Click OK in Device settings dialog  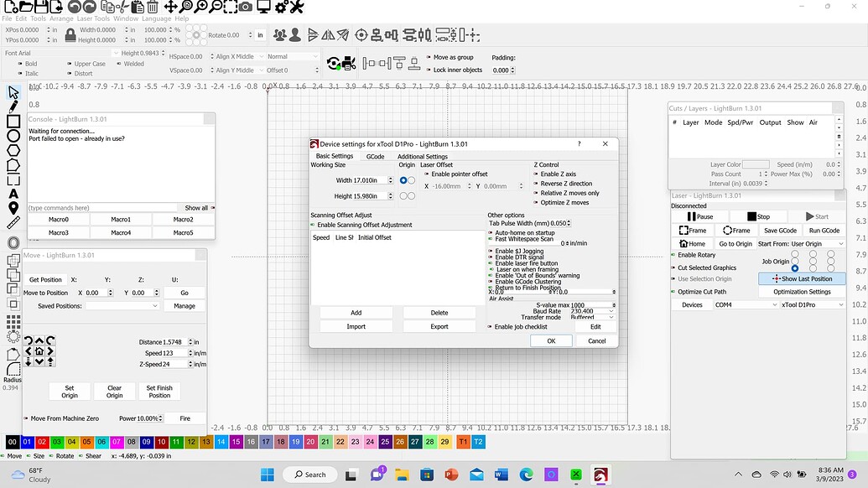pyautogui.click(x=551, y=340)
